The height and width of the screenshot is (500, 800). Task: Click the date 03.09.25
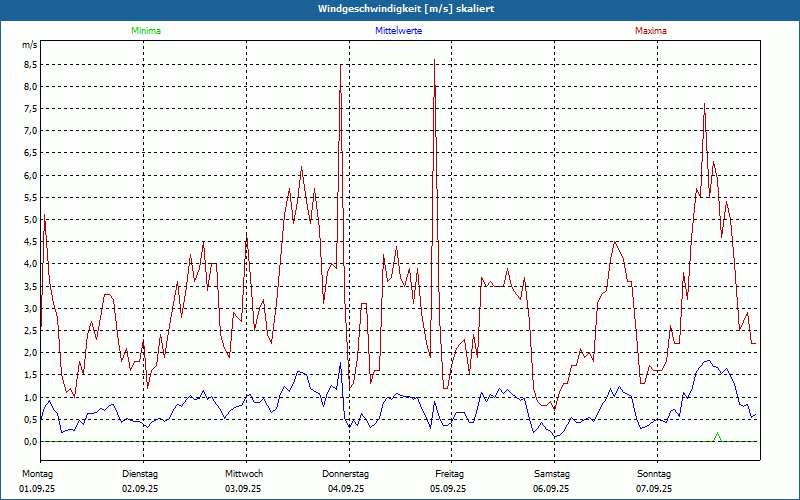pyautogui.click(x=243, y=489)
